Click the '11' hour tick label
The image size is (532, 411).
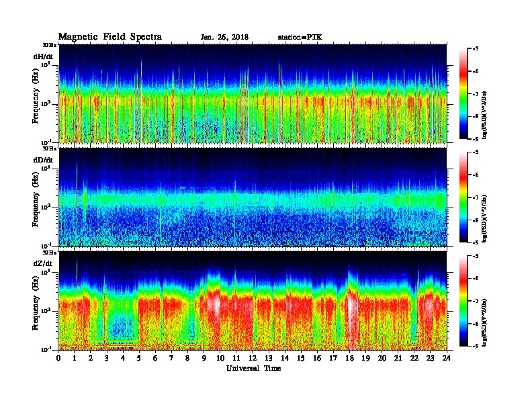click(236, 358)
